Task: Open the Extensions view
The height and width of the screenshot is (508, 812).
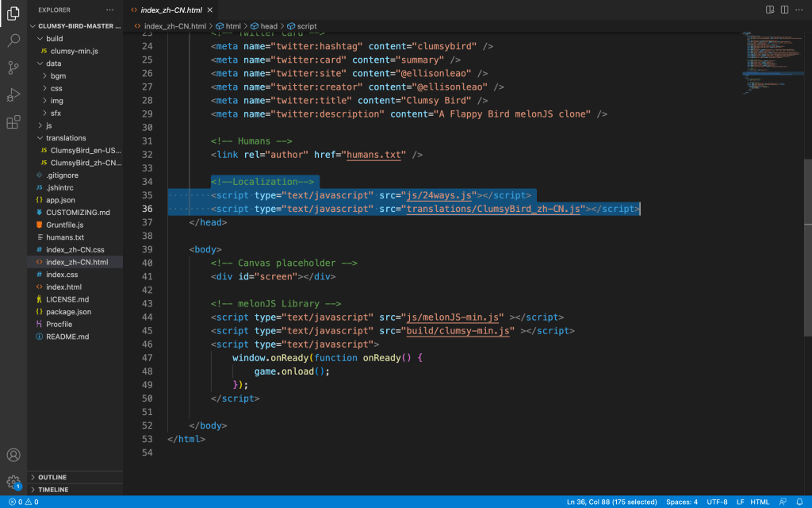Action: 13,122
